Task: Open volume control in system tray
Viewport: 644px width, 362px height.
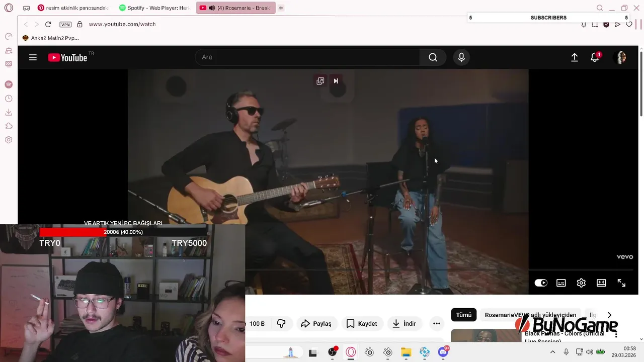Action: 590,352
